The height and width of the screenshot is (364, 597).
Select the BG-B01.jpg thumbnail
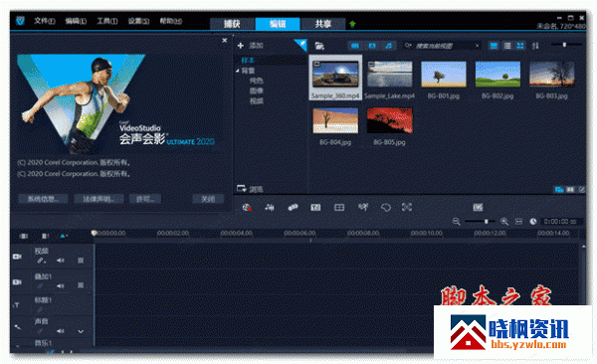444,75
